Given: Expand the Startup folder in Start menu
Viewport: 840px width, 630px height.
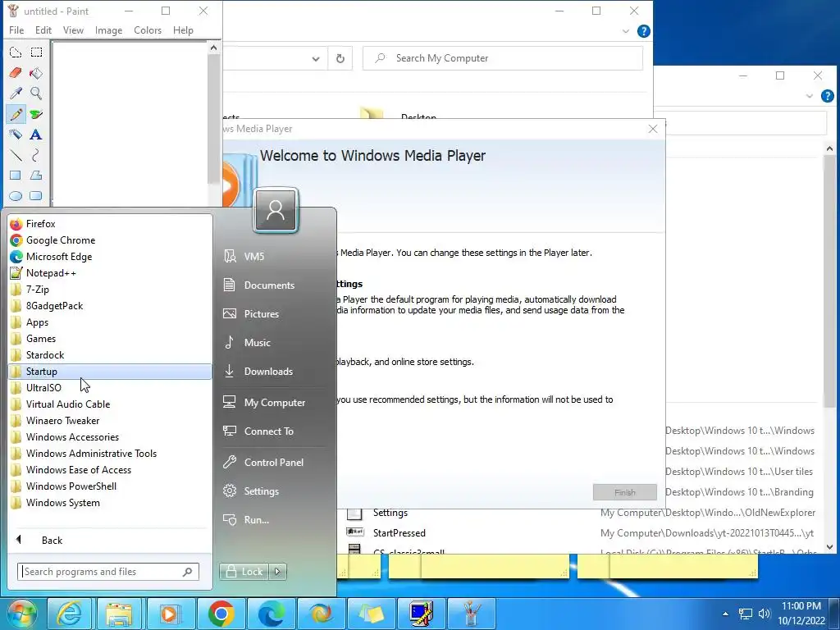Looking at the screenshot, I should coord(110,372).
